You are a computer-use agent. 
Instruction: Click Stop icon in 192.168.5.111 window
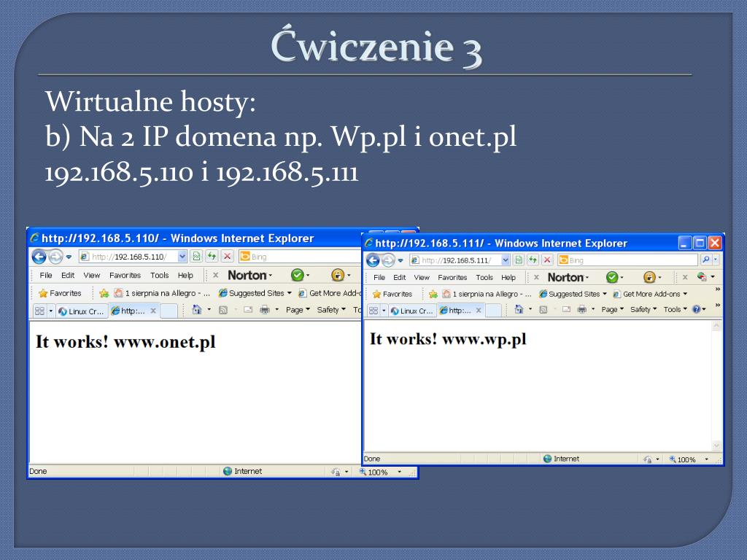(547, 260)
